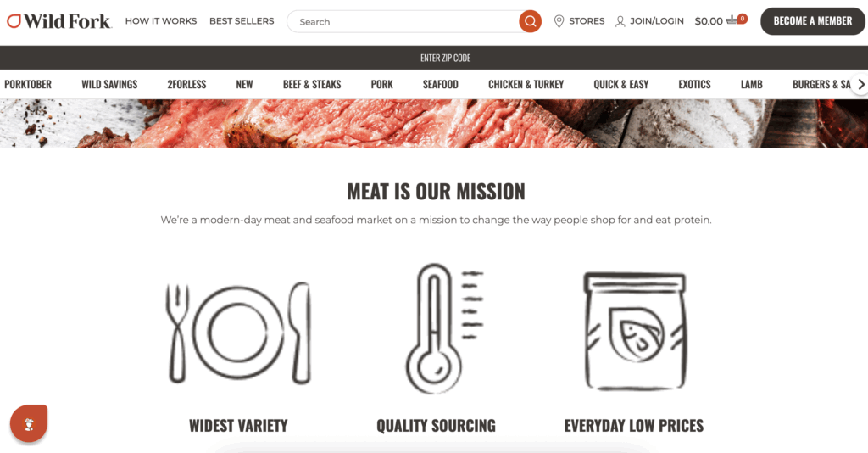Open the Best Sellers link
The width and height of the screenshot is (868, 453).
[x=242, y=21]
